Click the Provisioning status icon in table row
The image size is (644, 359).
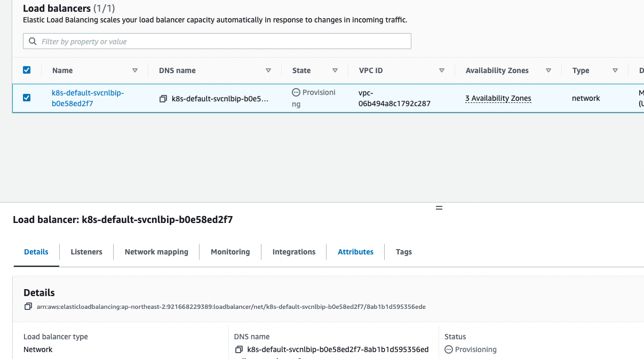coord(296,92)
